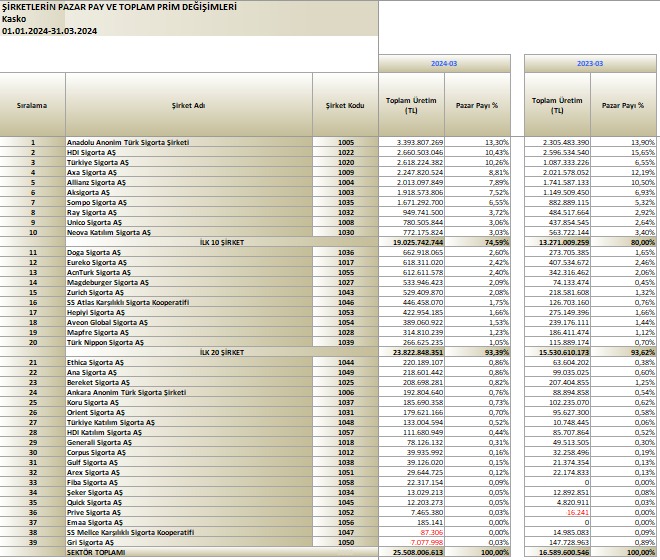Select the red 7.077.998 value cell

[412, 542]
